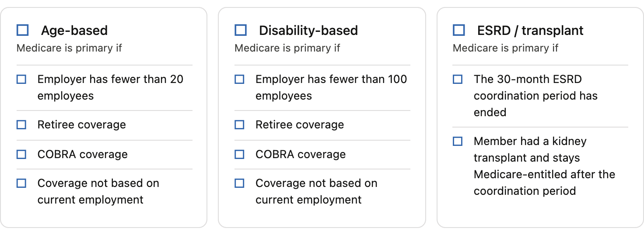This screenshot has height=235, width=644.
Task: Tick the Disability-based header checkbox
Action: pos(241,30)
